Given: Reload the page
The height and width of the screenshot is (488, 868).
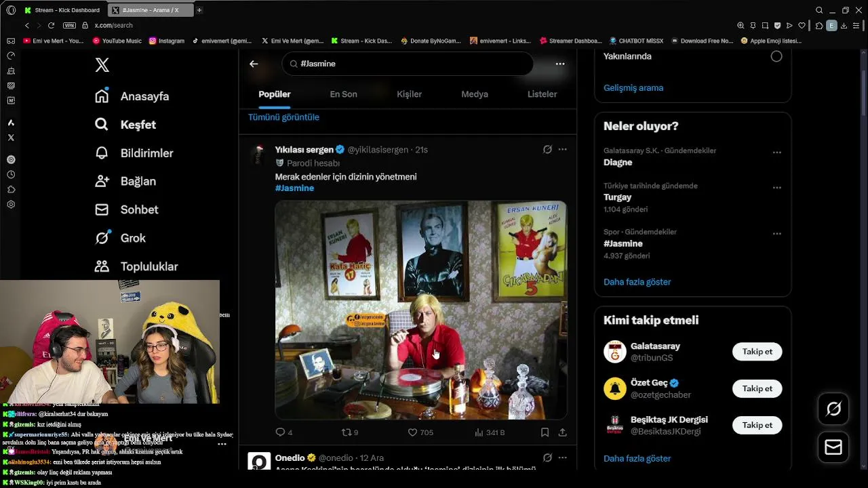Looking at the screenshot, I should [51, 25].
